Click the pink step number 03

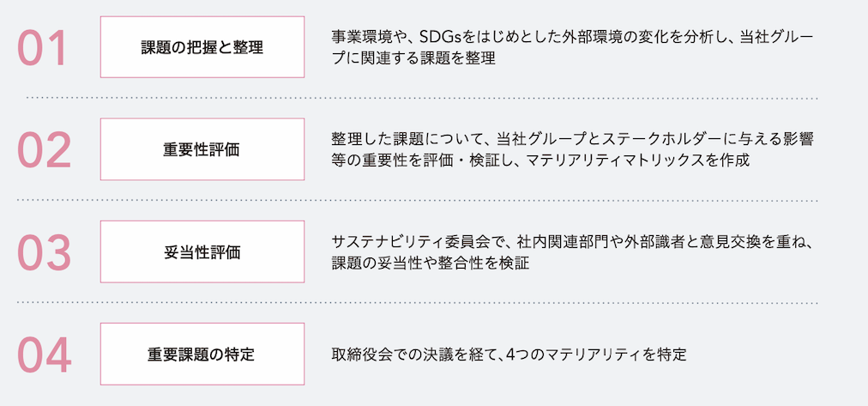[45, 252]
